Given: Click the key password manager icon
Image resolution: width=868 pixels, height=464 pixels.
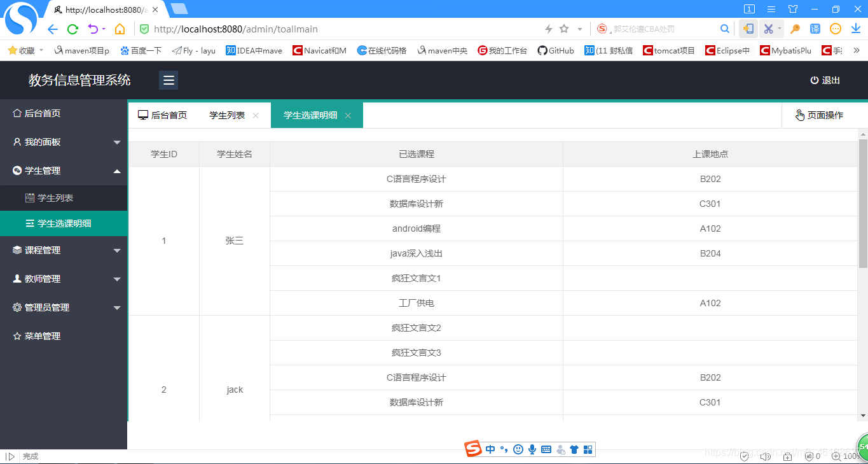Looking at the screenshot, I should 795,29.
